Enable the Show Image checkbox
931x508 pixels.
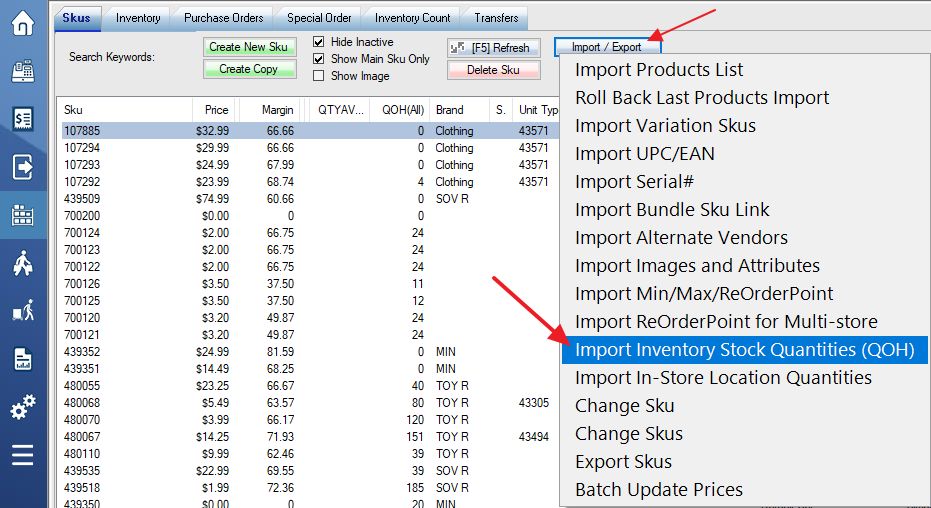(x=319, y=76)
